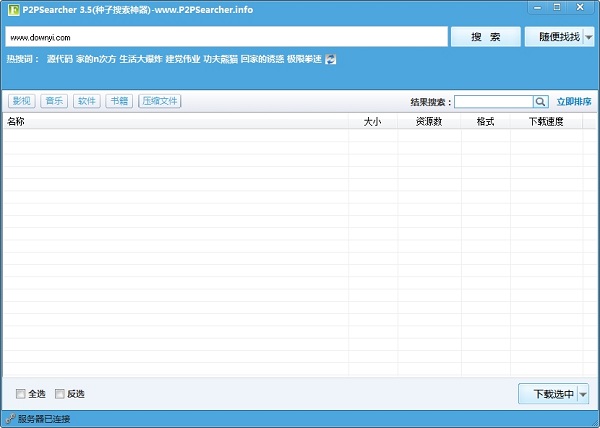This screenshot has width=600, height=428.
Task: Select hot word 建党伟业
Action: (183, 59)
